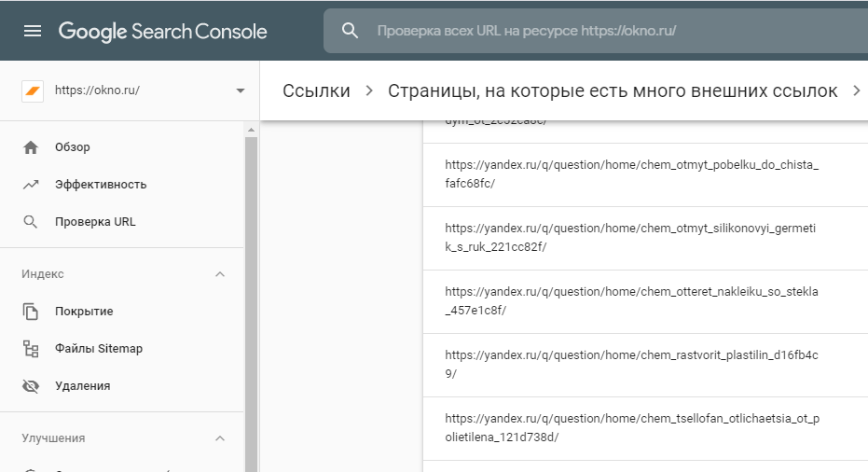Click the Файлы Sitemap icon

(x=31, y=349)
